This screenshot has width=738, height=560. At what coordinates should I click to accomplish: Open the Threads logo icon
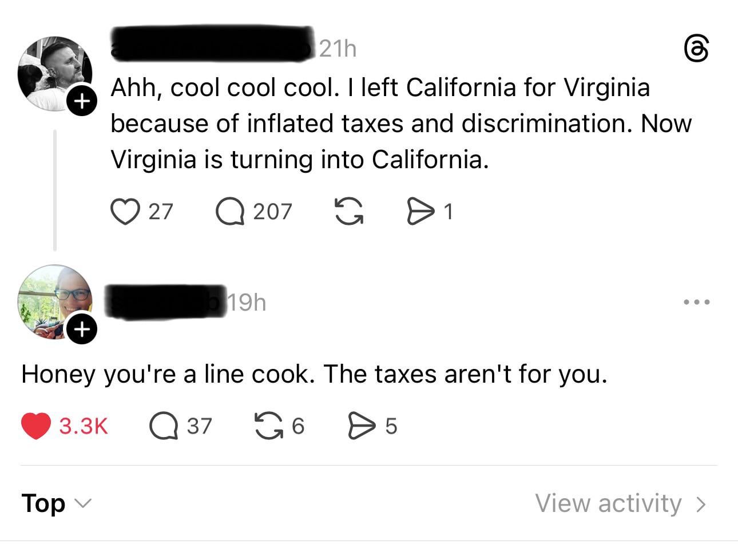697,49
